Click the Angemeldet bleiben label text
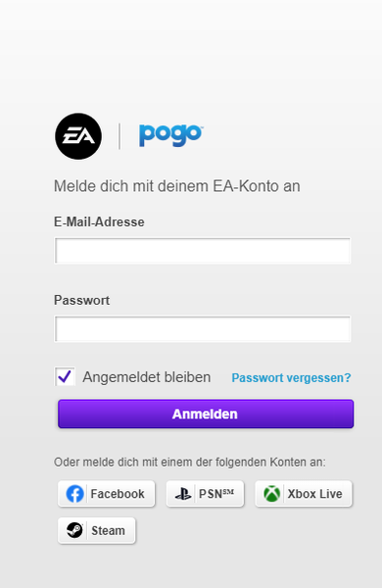 147,377
